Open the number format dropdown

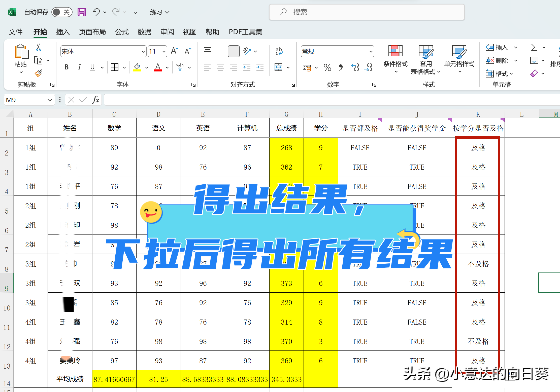click(371, 52)
